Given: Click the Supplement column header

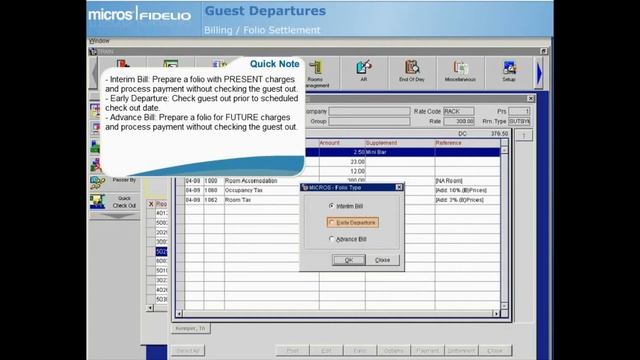Looking at the screenshot, I should click(400, 143).
